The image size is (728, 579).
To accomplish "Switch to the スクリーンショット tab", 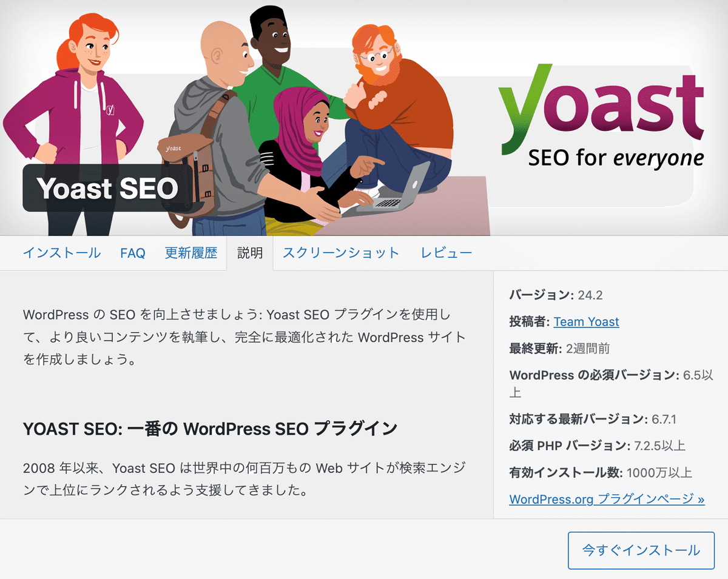I will tap(341, 253).
